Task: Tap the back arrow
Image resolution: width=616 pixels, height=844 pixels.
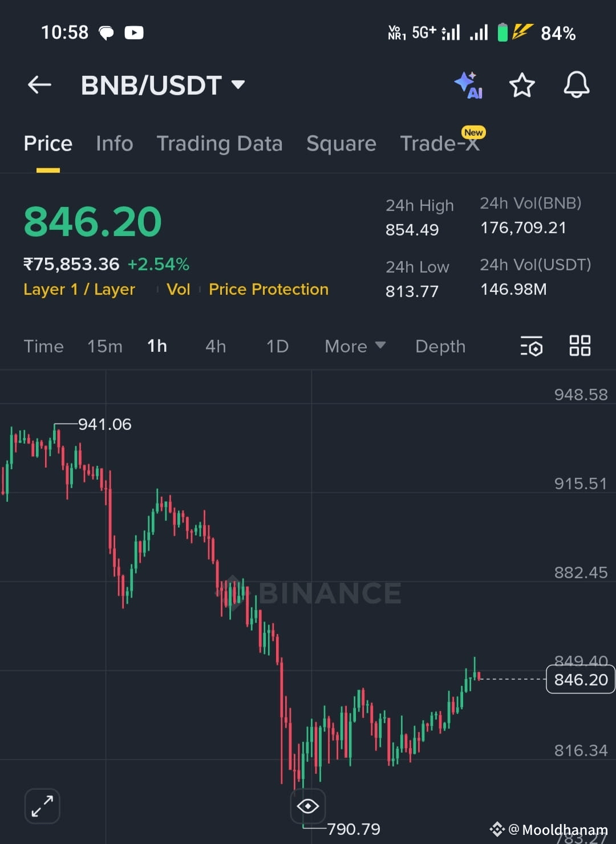Action: coord(39,85)
